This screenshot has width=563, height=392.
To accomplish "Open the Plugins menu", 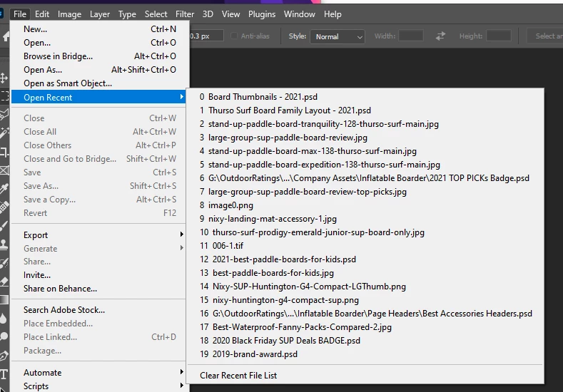I will [x=262, y=14].
